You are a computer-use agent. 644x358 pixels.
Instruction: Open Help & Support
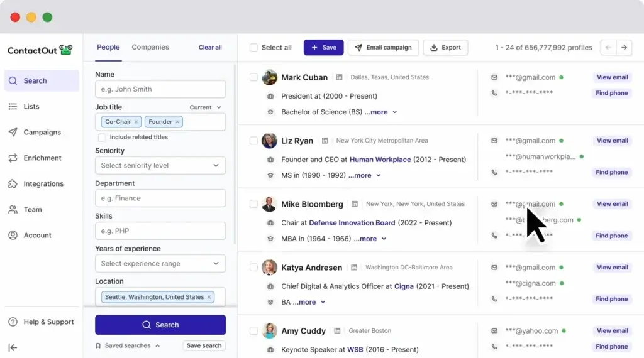(41, 322)
